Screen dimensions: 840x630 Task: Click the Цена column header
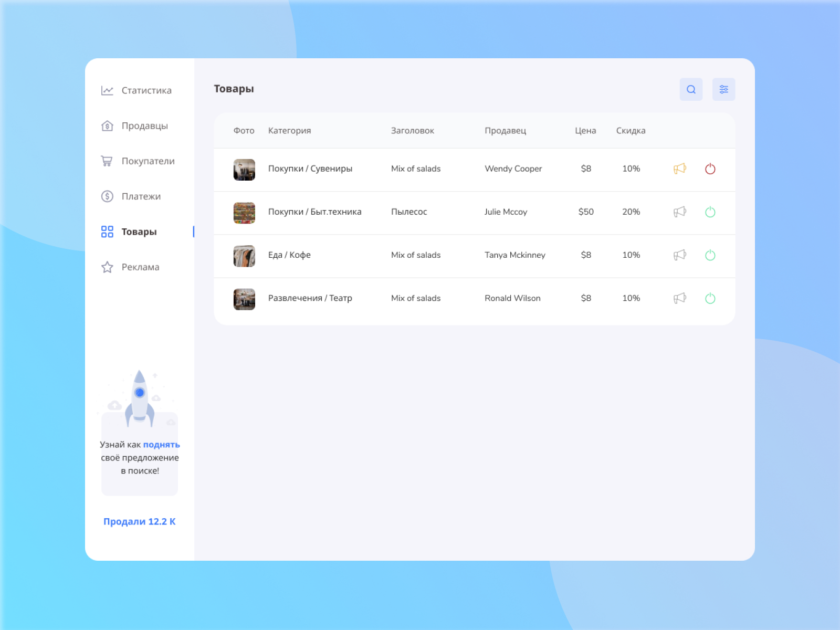pyautogui.click(x=585, y=131)
